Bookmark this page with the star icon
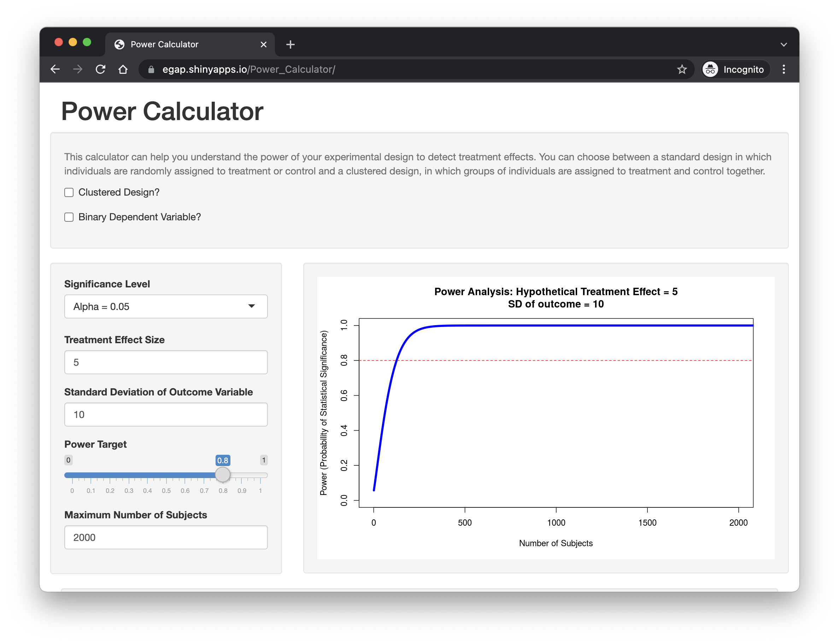839x644 pixels. point(682,70)
